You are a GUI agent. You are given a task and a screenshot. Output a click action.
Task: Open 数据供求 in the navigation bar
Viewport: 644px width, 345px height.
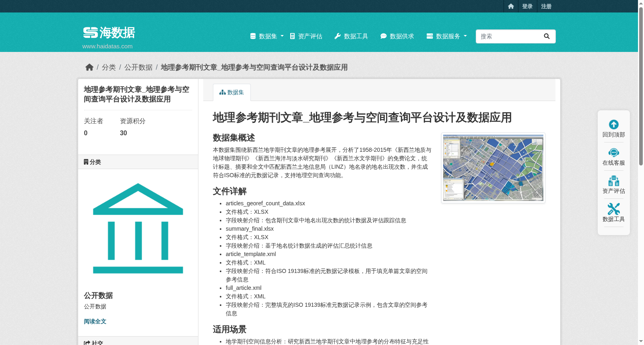tap(397, 36)
